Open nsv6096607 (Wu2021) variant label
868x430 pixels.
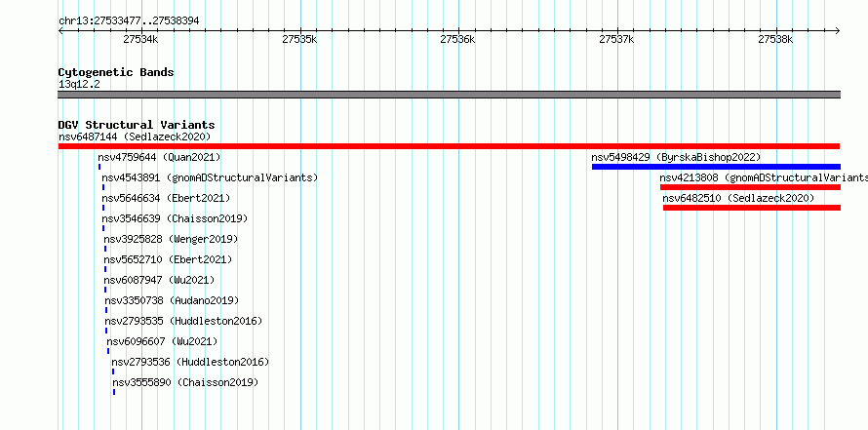pyautogui.click(x=162, y=341)
